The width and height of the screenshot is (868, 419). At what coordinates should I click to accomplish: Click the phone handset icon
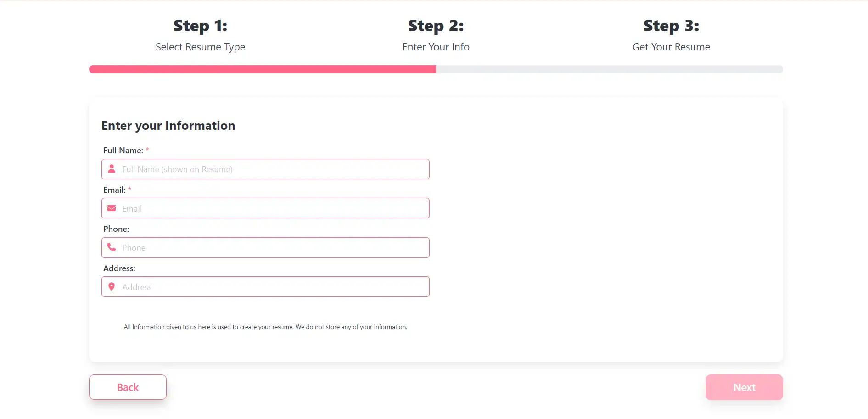[112, 247]
